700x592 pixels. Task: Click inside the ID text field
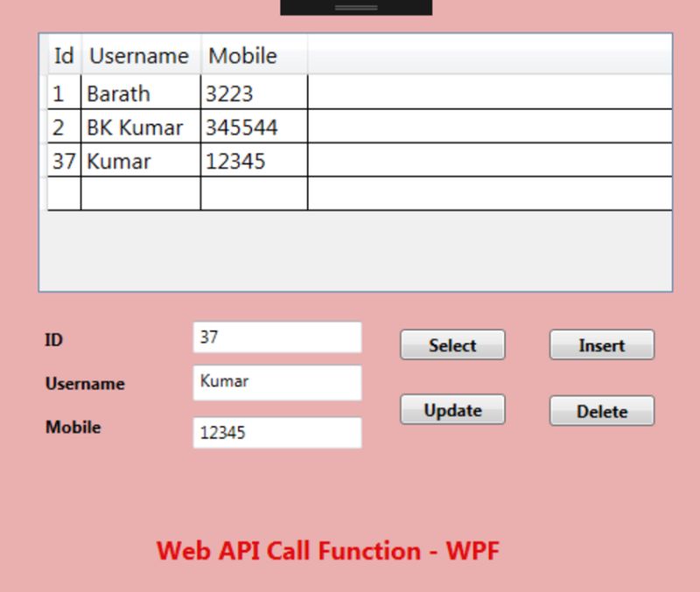(x=276, y=336)
